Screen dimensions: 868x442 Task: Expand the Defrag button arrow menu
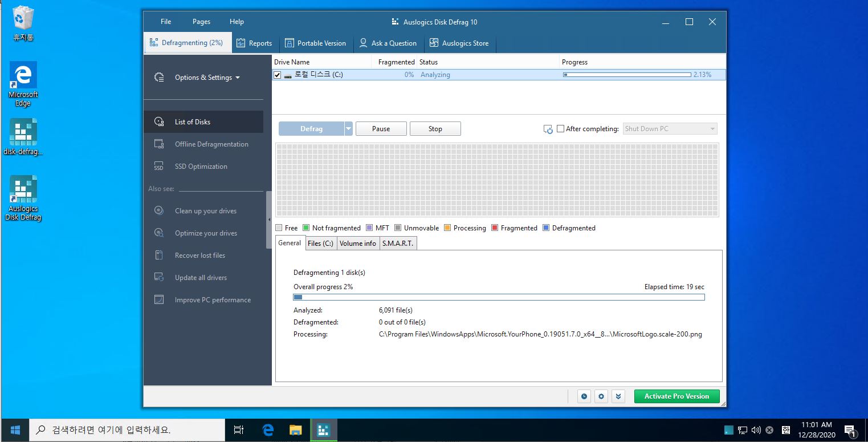pyautogui.click(x=349, y=129)
